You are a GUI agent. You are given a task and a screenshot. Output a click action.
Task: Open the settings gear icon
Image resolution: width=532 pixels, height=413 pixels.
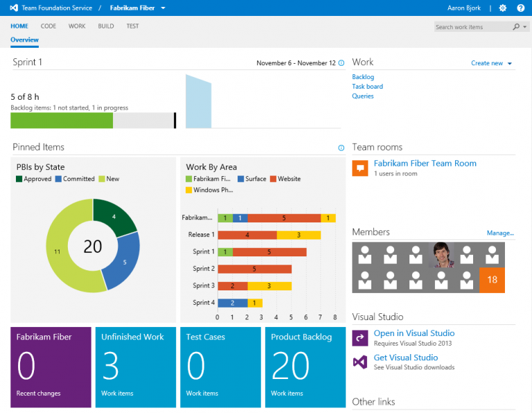(502, 8)
